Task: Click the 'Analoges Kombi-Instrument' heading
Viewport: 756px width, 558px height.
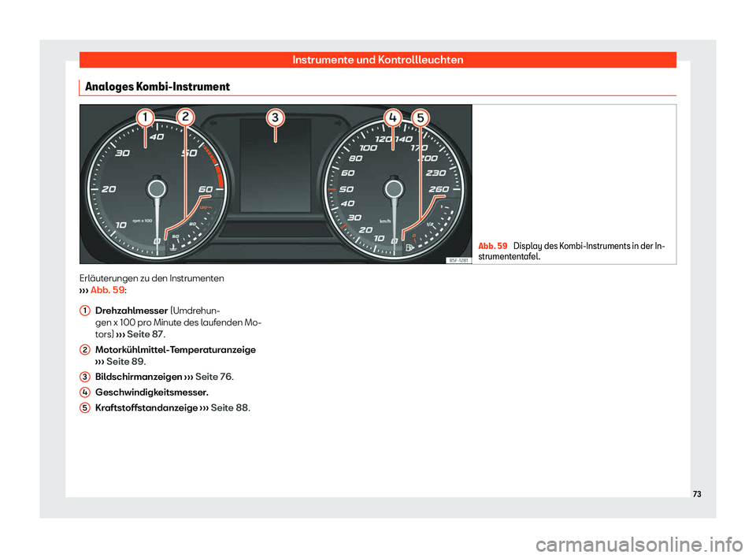Action: point(157,87)
